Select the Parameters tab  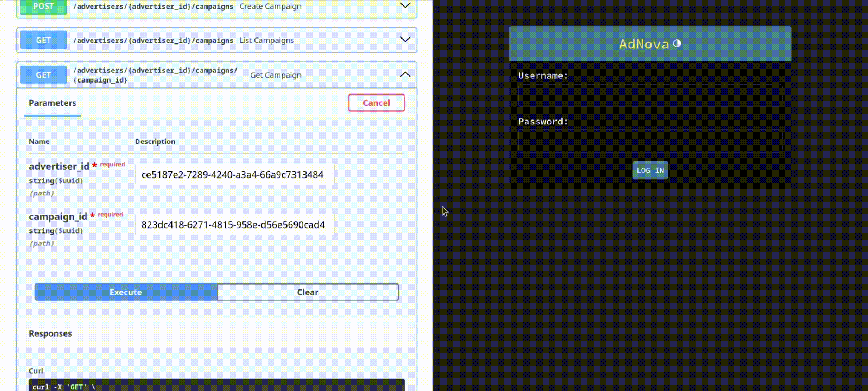tap(53, 103)
